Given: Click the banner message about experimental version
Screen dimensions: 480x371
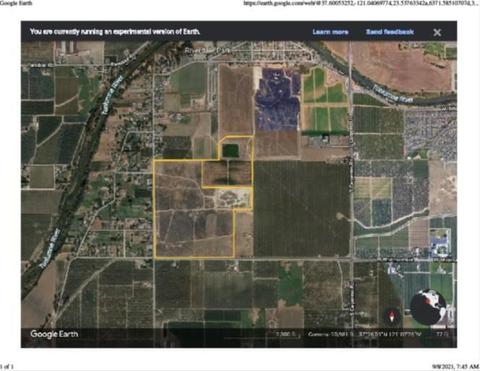Looking at the screenshot, I should pos(115,32).
